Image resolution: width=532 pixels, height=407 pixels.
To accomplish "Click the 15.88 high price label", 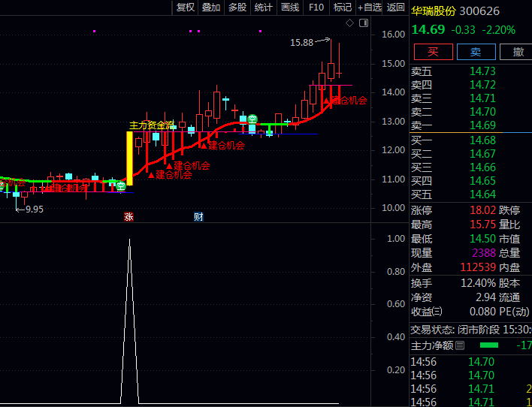I will point(301,43).
